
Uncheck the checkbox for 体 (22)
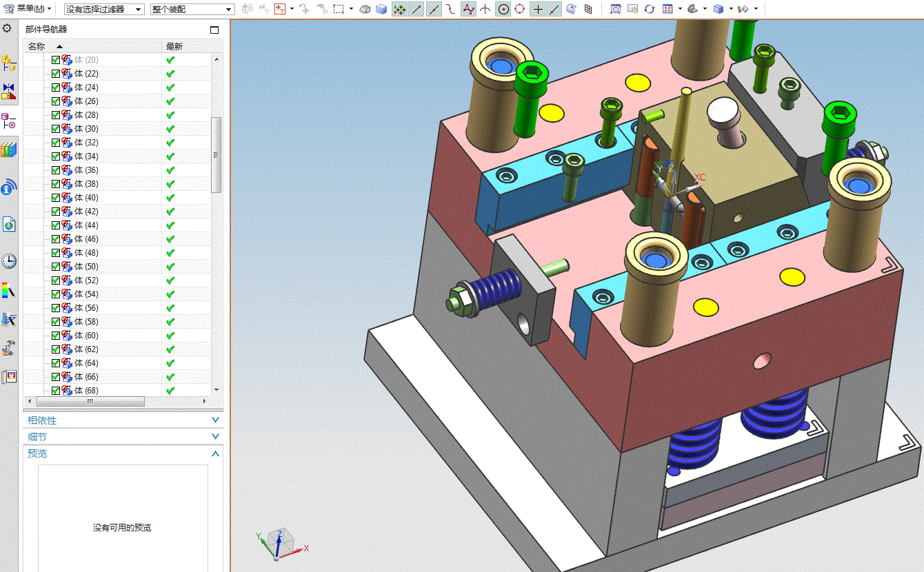click(56, 74)
